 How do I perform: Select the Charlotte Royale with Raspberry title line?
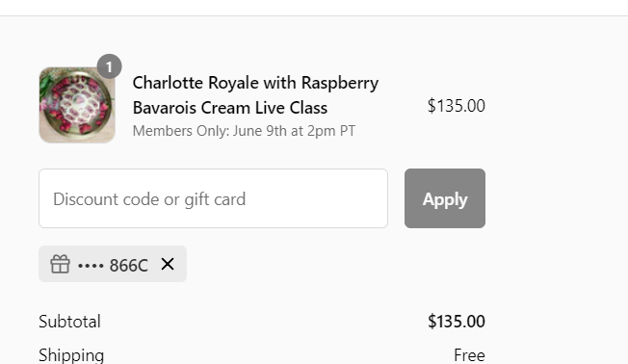[255, 83]
